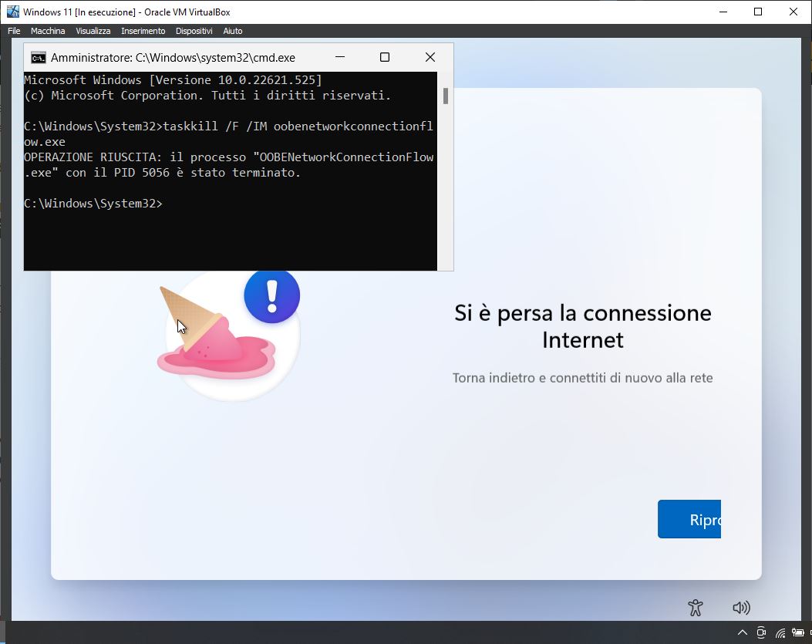
Task: Open the Macchina menu
Action: [x=48, y=31]
